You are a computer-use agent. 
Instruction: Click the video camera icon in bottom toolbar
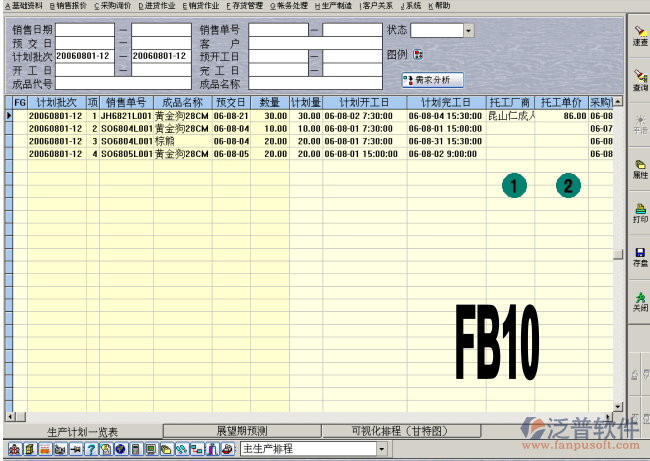61,449
